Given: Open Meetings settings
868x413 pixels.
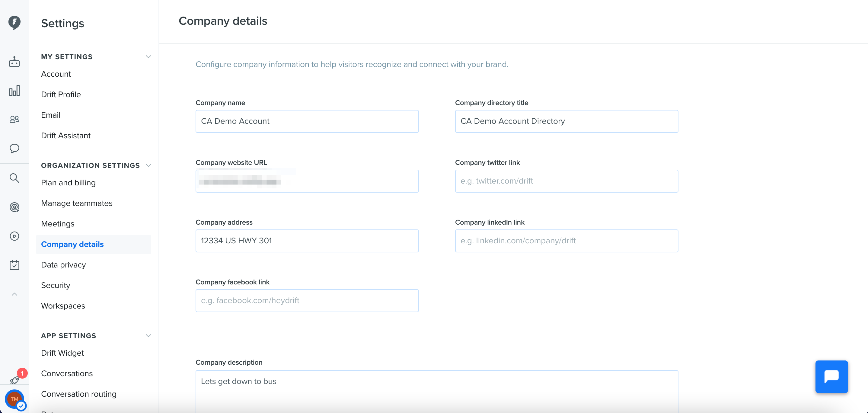Looking at the screenshot, I should pyautogui.click(x=58, y=224).
